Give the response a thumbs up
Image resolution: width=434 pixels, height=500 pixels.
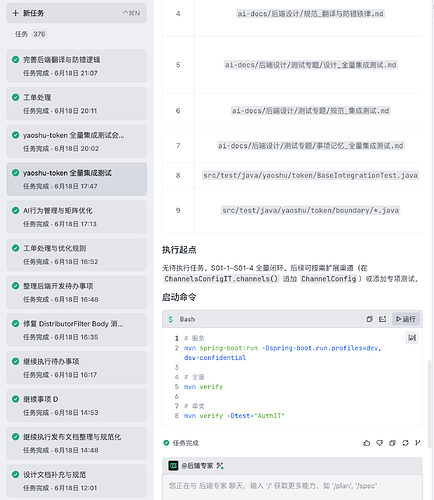pos(367,443)
